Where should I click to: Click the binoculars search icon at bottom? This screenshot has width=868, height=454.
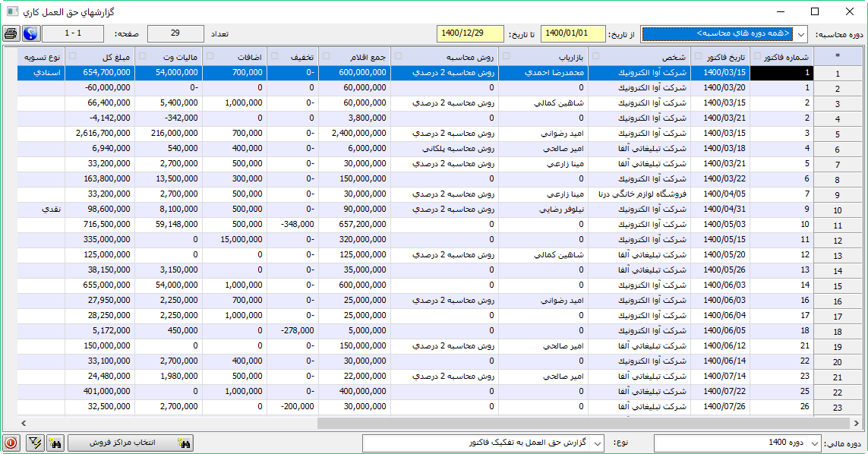pos(57,442)
